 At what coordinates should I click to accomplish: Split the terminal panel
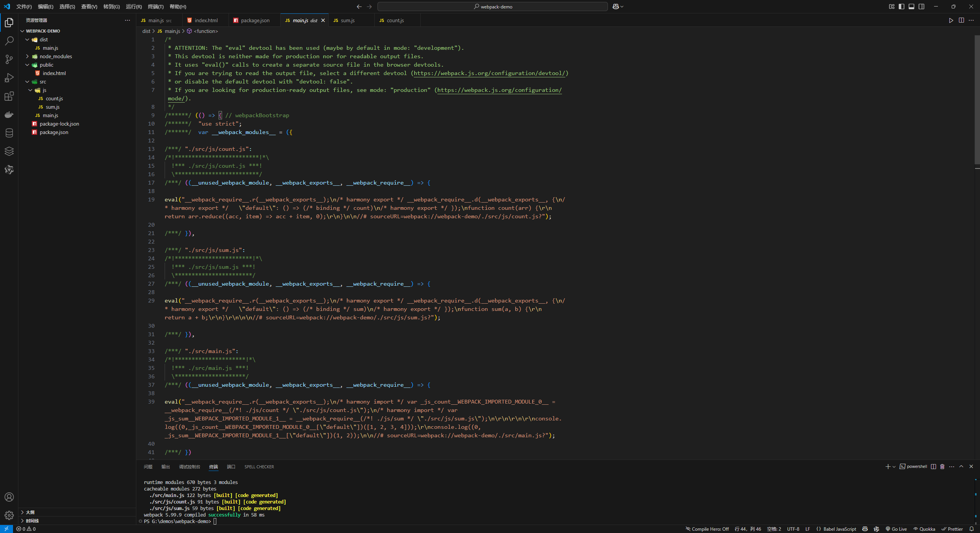[x=933, y=466]
